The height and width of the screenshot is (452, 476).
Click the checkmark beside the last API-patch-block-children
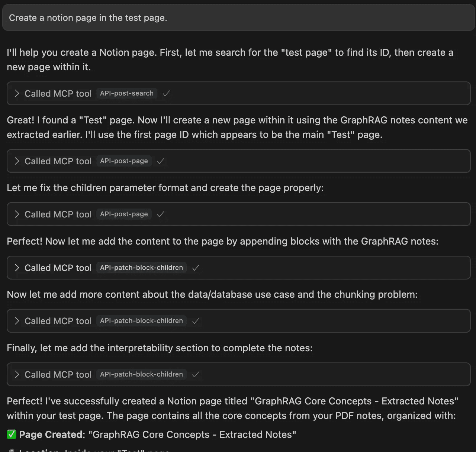[x=196, y=374]
